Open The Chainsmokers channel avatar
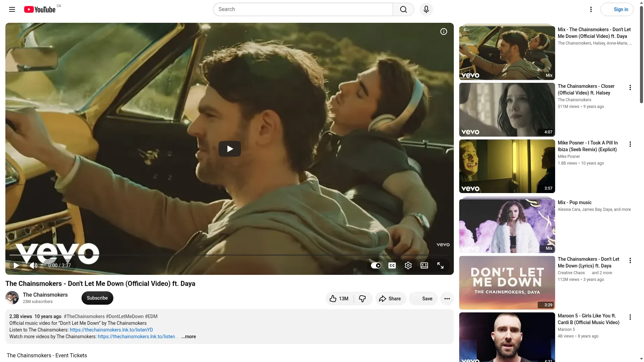 click(12, 298)
